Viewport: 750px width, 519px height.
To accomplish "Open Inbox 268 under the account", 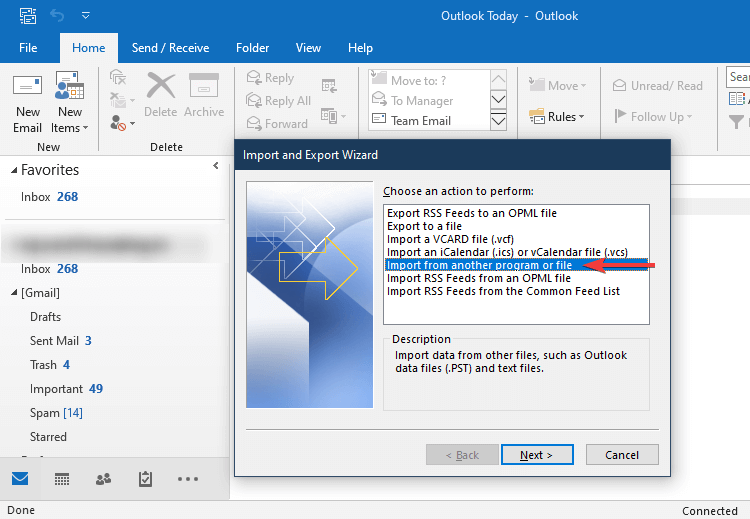I will click(x=49, y=268).
